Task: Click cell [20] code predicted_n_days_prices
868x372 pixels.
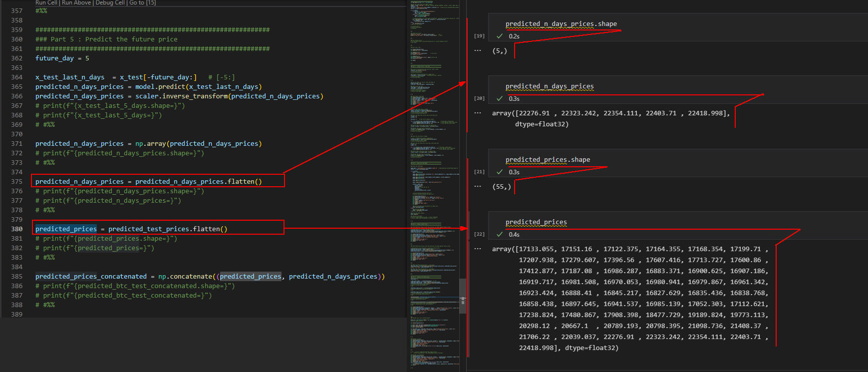Action: pyautogui.click(x=550, y=86)
